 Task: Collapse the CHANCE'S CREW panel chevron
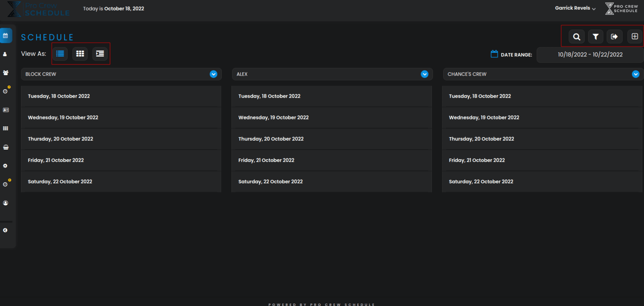coord(636,74)
